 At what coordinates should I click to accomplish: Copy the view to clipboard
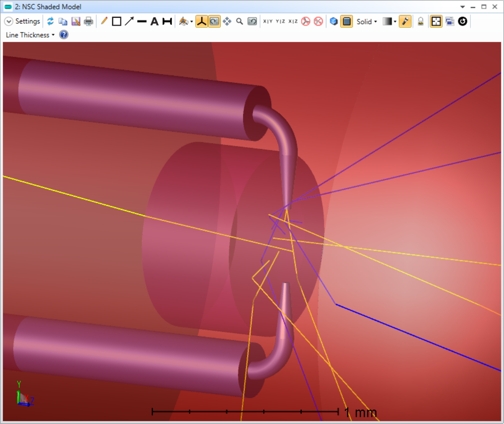point(63,21)
